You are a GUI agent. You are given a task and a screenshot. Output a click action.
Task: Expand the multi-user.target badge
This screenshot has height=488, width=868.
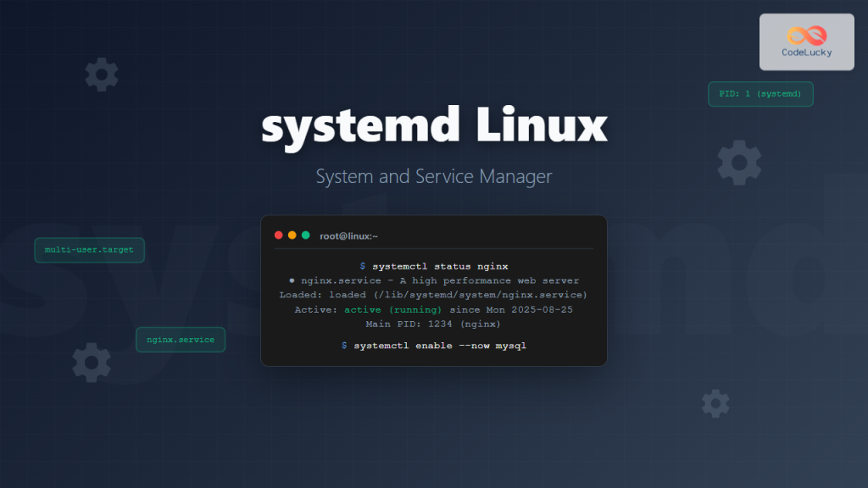[x=89, y=250]
